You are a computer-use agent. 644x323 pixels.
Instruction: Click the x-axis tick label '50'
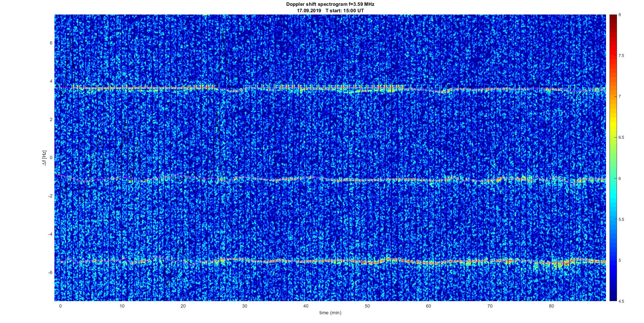(367, 306)
